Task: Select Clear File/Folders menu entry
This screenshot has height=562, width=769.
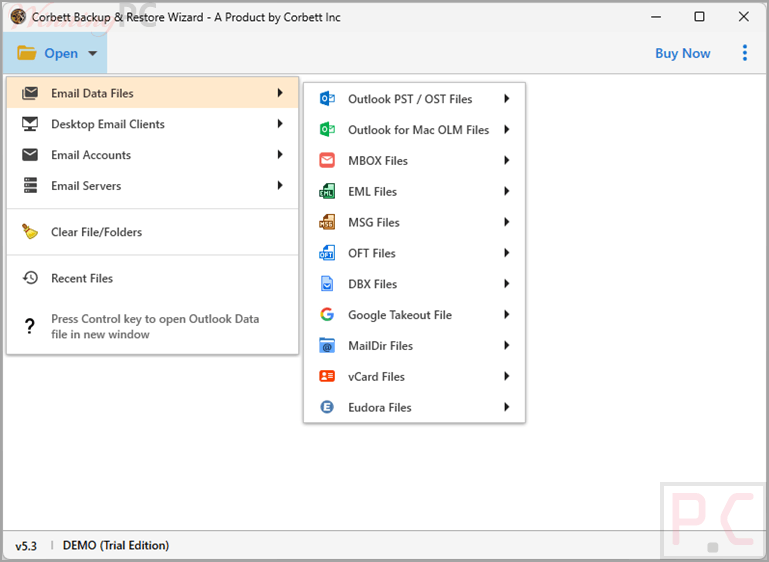Action: click(153, 231)
